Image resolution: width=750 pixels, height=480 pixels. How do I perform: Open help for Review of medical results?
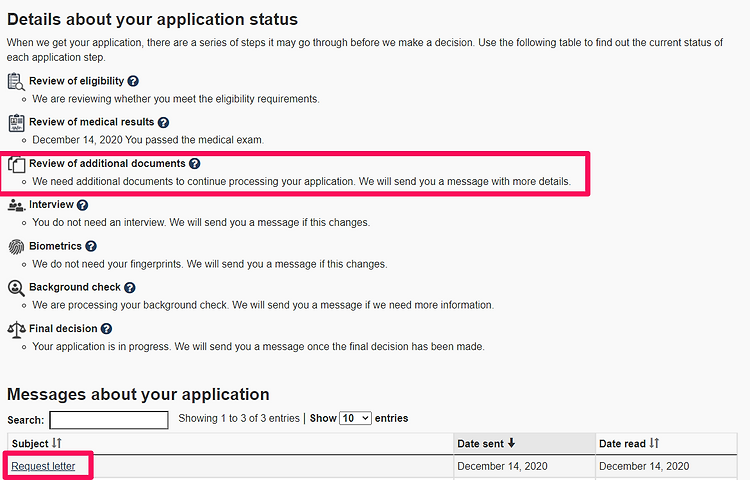[x=163, y=122]
